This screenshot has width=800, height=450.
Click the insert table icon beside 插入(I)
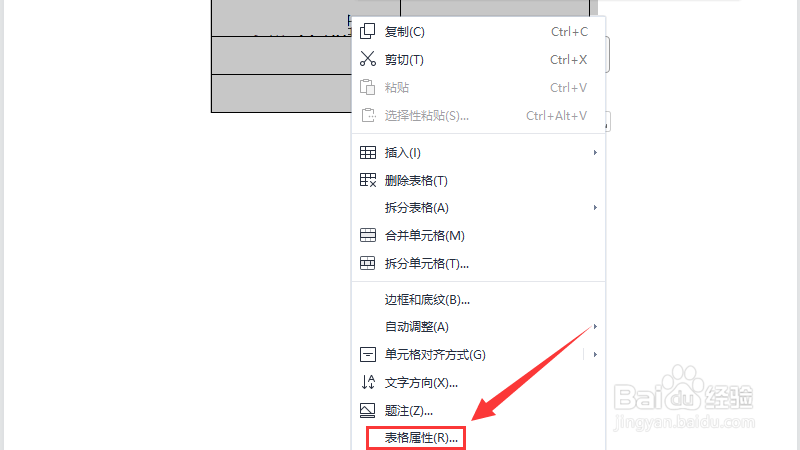(x=367, y=153)
